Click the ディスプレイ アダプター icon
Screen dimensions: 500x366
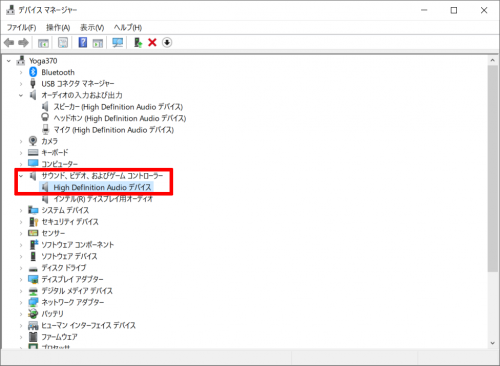(x=33, y=279)
